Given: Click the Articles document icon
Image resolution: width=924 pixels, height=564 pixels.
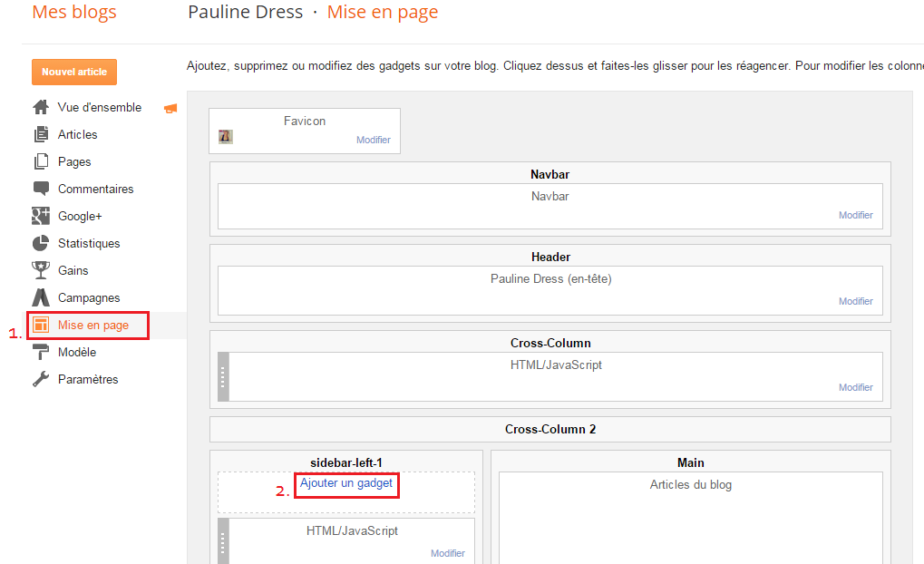Looking at the screenshot, I should pos(41,134).
